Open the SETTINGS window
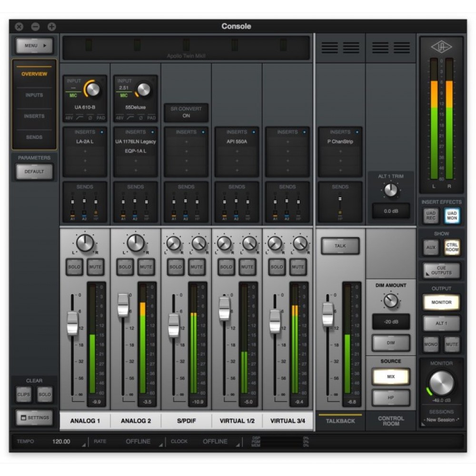The width and height of the screenshot is (476, 476). 34,418
